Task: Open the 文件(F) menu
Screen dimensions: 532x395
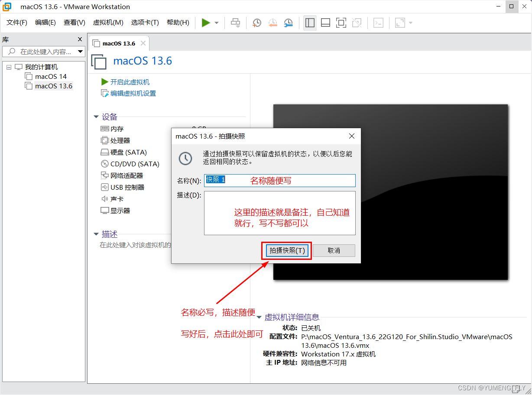Action: (17, 23)
